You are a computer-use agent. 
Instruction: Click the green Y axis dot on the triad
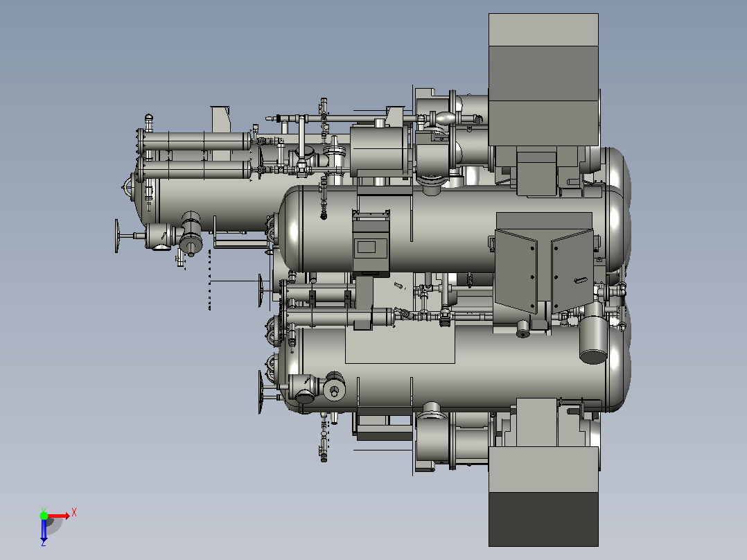pyautogui.click(x=44, y=515)
